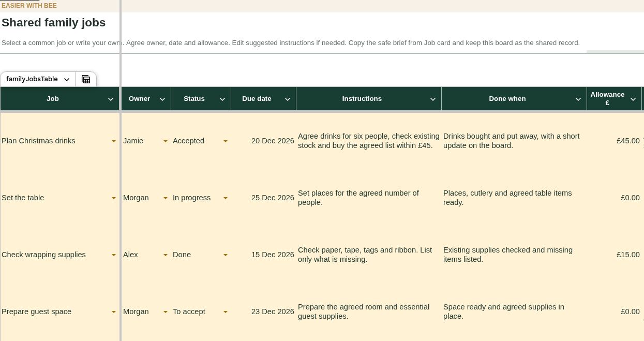
Task: Select the Instructions column header
Action: click(x=369, y=99)
